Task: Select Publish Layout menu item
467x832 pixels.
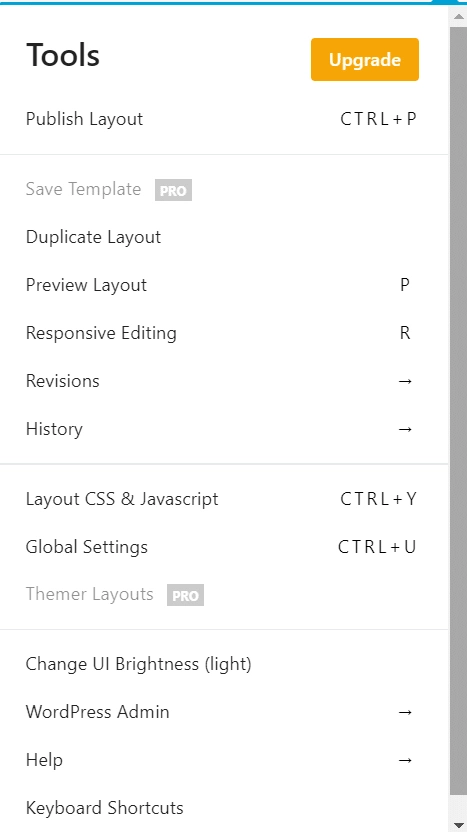Action: pos(224,119)
